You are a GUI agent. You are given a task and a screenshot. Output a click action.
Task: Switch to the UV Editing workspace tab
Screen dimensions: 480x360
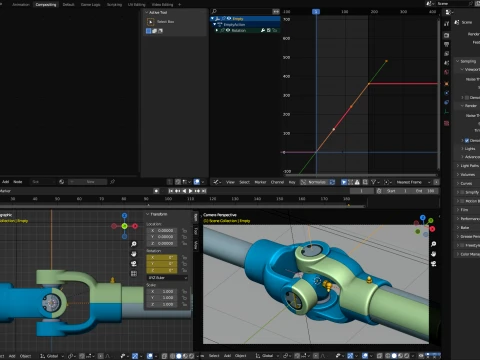pyautogui.click(x=137, y=5)
